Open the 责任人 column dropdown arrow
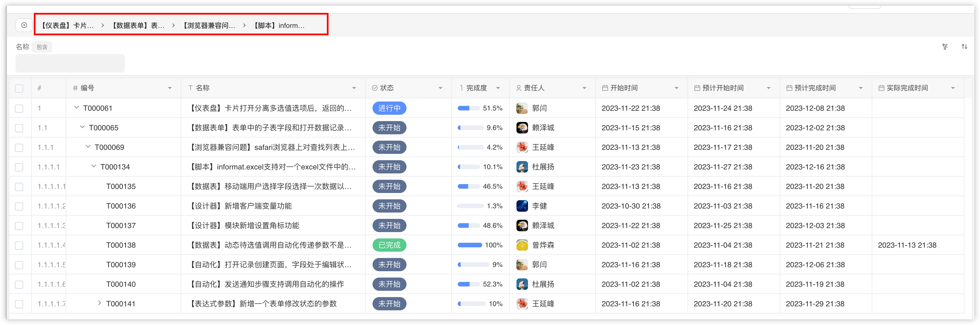 click(x=584, y=88)
